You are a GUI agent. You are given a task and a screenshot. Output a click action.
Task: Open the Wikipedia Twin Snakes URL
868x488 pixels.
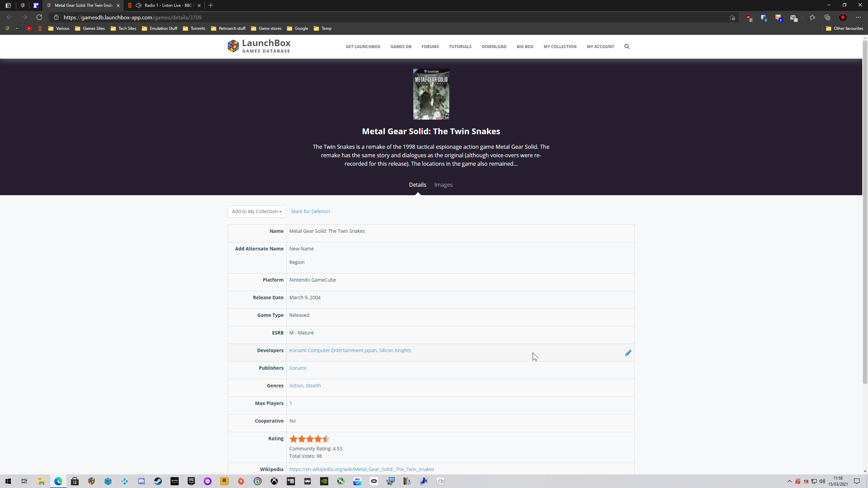click(x=361, y=469)
